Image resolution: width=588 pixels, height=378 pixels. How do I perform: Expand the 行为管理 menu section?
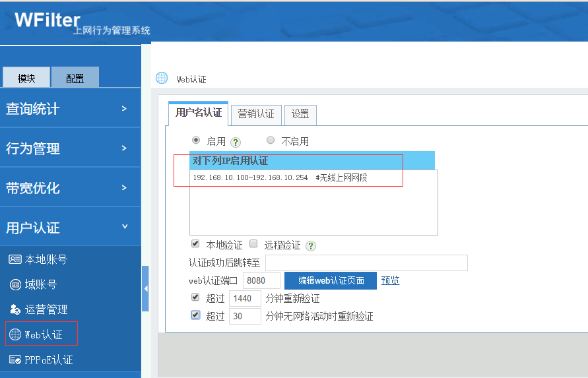tap(70, 148)
